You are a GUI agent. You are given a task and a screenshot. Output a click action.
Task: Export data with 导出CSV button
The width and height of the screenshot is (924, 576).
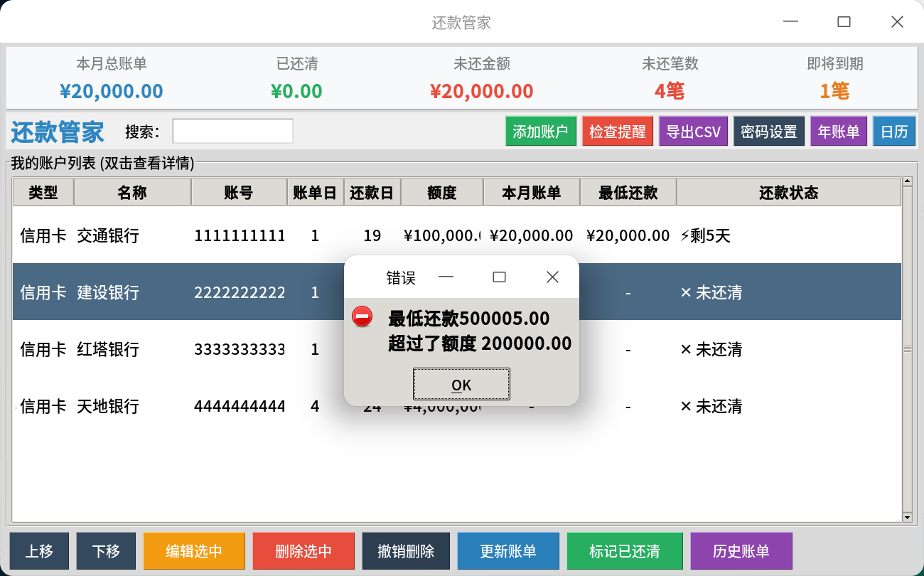coord(694,132)
